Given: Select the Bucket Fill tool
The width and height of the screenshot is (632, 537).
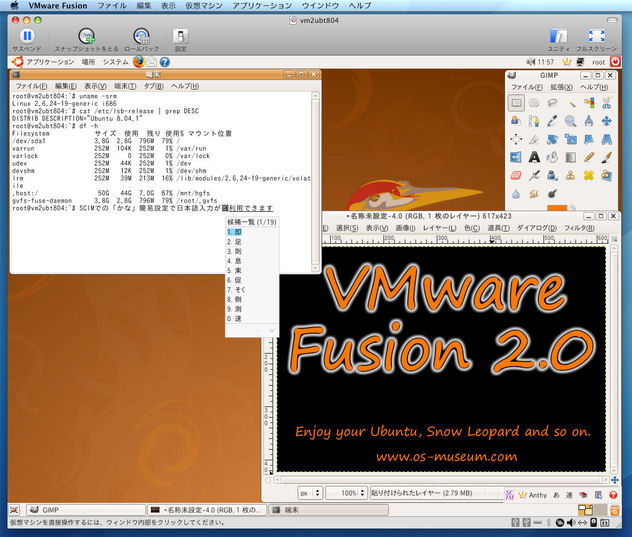Looking at the screenshot, I should pyautogui.click(x=552, y=157).
